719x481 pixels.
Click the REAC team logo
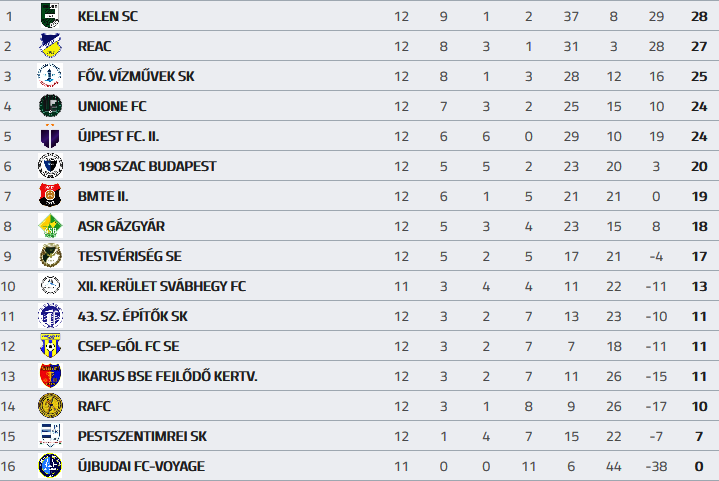coord(50,46)
